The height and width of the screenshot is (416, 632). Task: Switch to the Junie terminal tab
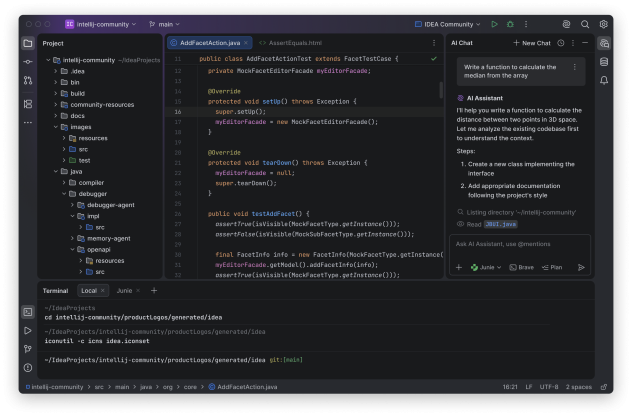point(125,290)
